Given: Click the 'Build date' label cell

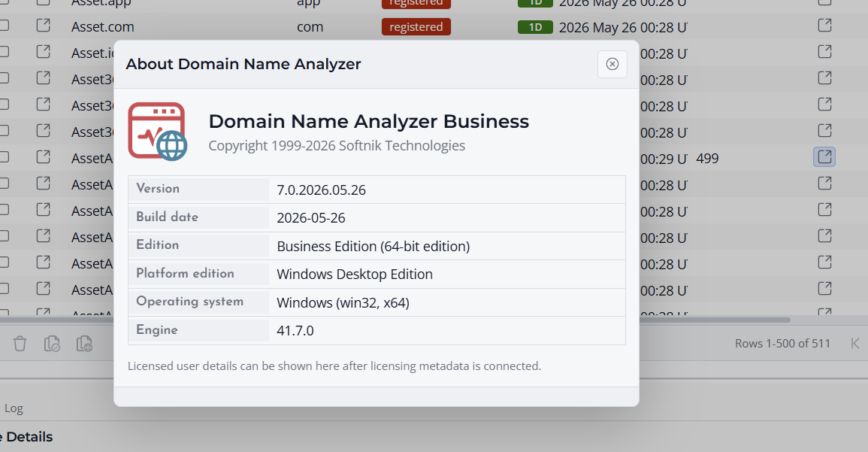Looking at the screenshot, I should pos(198,217).
